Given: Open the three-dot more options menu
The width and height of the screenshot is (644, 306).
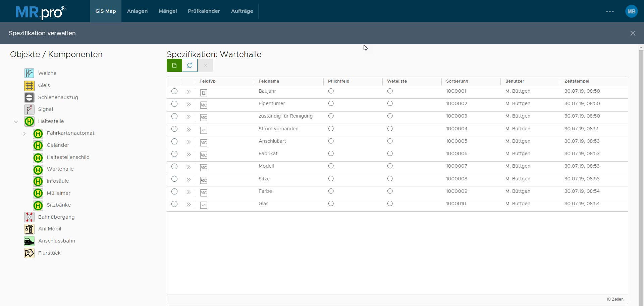Looking at the screenshot, I should [610, 11].
